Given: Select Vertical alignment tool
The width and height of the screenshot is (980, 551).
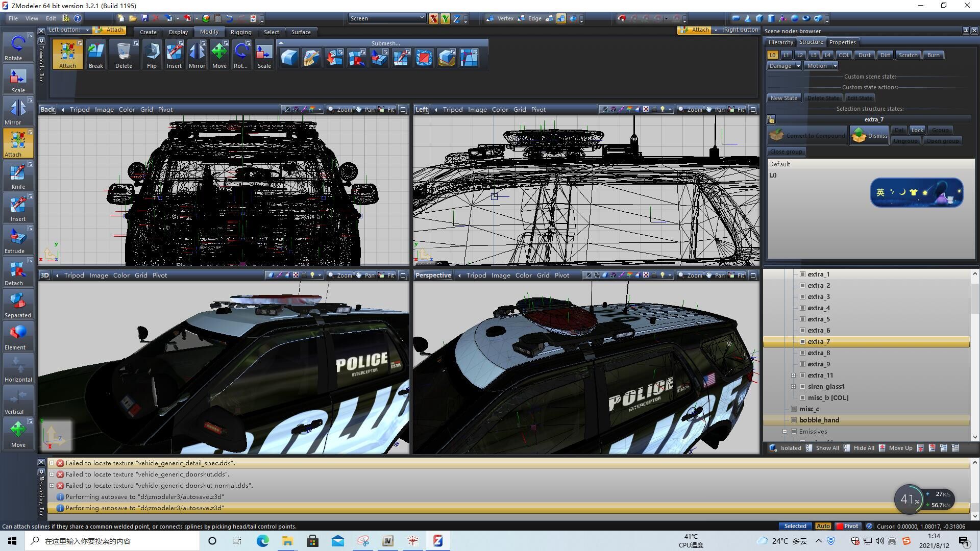Looking at the screenshot, I should coord(18,400).
